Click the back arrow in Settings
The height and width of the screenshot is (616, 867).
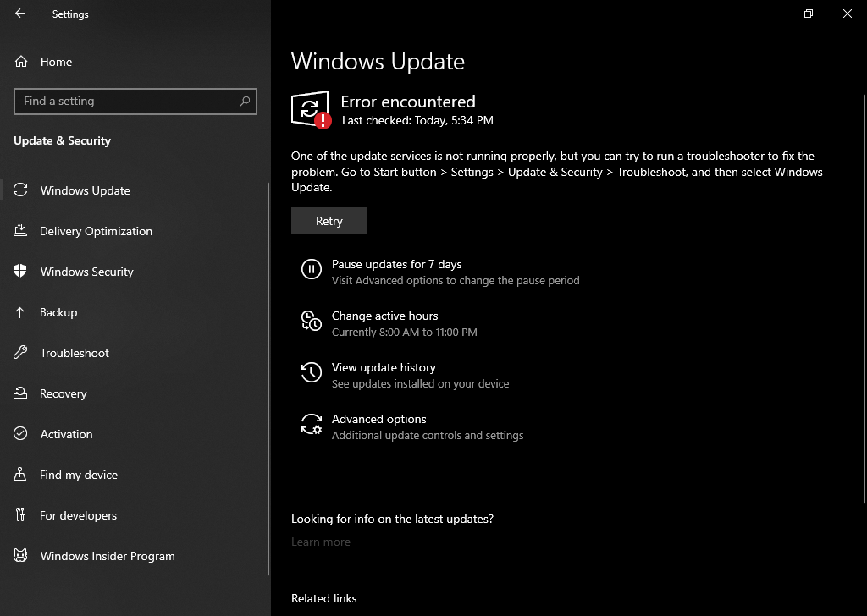coord(20,14)
